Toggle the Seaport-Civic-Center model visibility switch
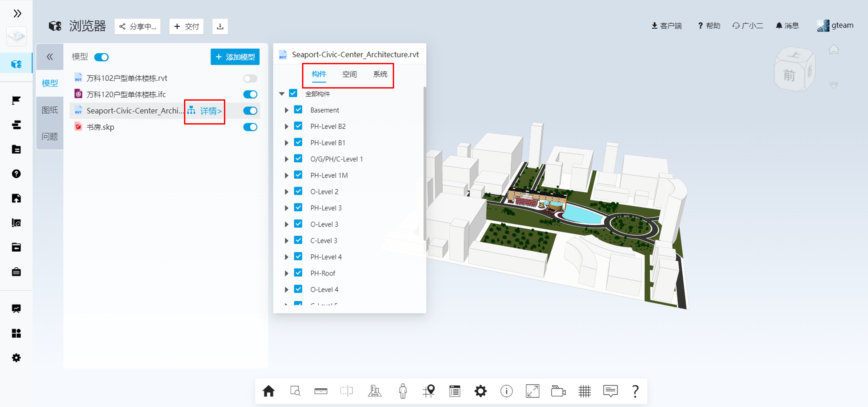This screenshot has width=868, height=407. pos(250,111)
